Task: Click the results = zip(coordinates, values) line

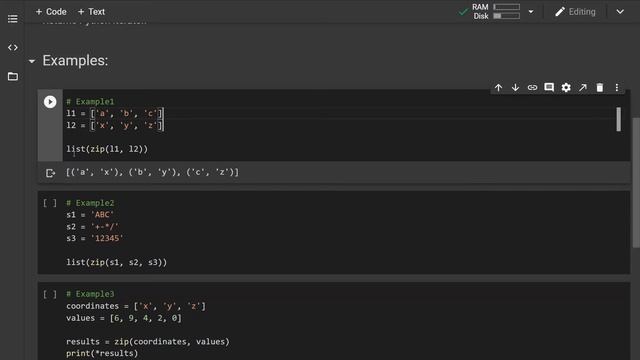Action: click(x=148, y=341)
